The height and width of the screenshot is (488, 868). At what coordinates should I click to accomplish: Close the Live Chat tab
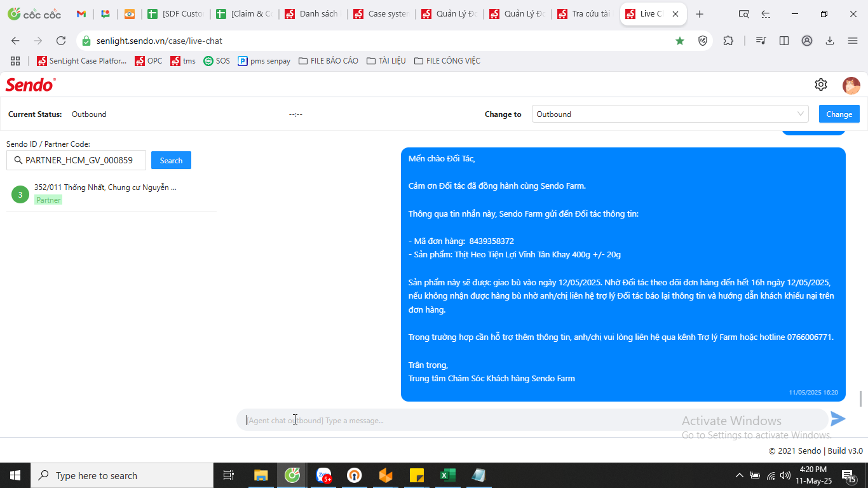(x=675, y=14)
